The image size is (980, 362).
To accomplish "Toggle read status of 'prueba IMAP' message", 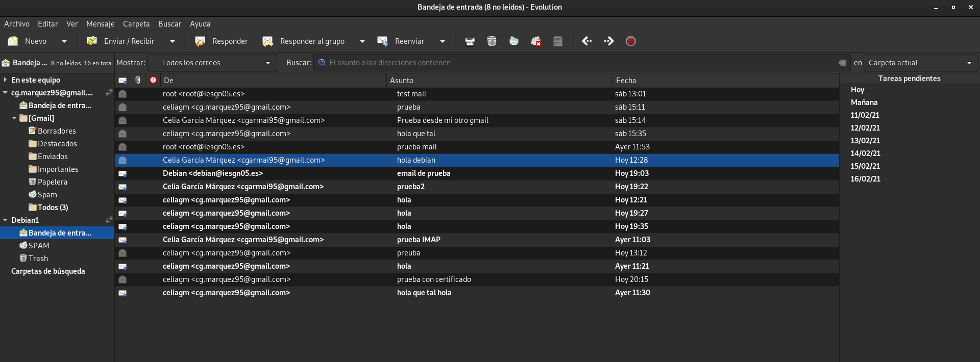I will pos(122,240).
